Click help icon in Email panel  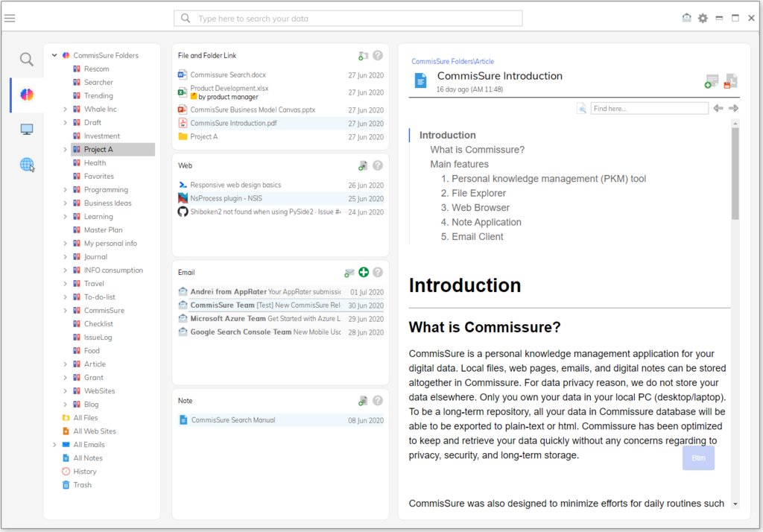point(378,272)
